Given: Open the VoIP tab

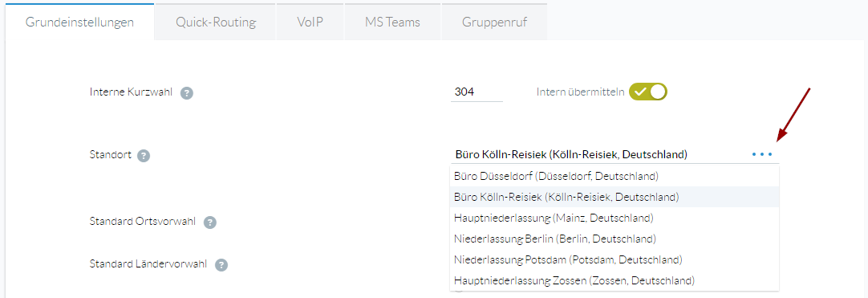Looking at the screenshot, I should coord(310,22).
